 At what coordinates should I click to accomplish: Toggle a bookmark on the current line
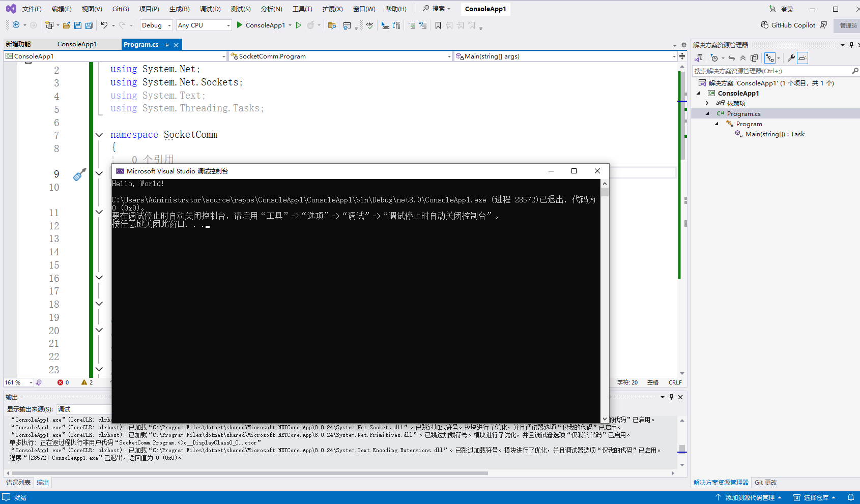point(438,25)
